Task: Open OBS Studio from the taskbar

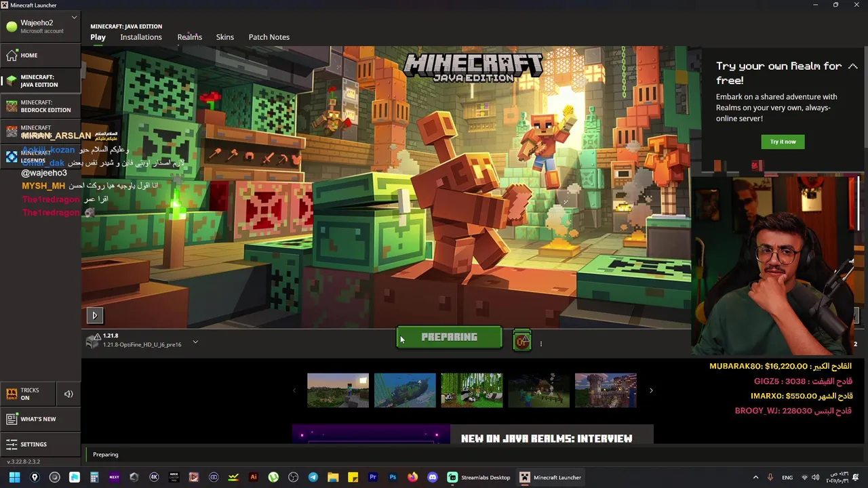Action: click(293, 477)
